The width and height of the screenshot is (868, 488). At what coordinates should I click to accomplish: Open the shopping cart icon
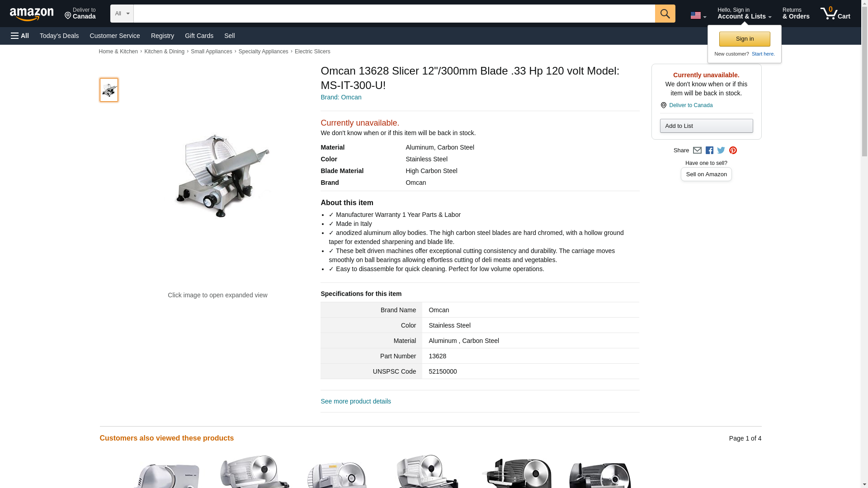pos(835,14)
